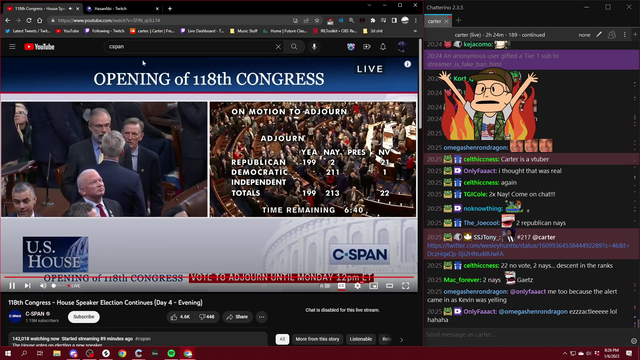This screenshot has width=640, height=360.
Task: Open the 'Music Stuff' bookmark folder
Action: (x=244, y=31)
